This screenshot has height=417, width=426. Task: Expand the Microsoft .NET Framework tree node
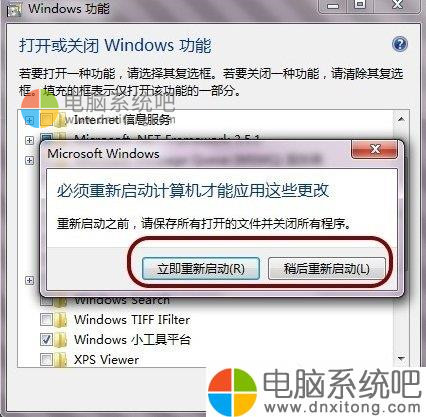pos(29,140)
